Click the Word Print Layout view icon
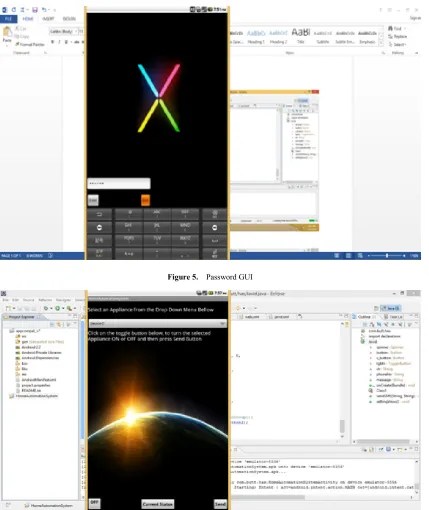This screenshot has width=429, height=510. pos(348,256)
